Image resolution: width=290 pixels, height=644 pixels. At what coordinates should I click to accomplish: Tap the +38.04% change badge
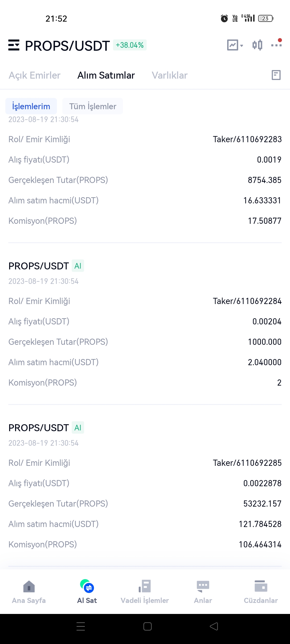point(130,45)
